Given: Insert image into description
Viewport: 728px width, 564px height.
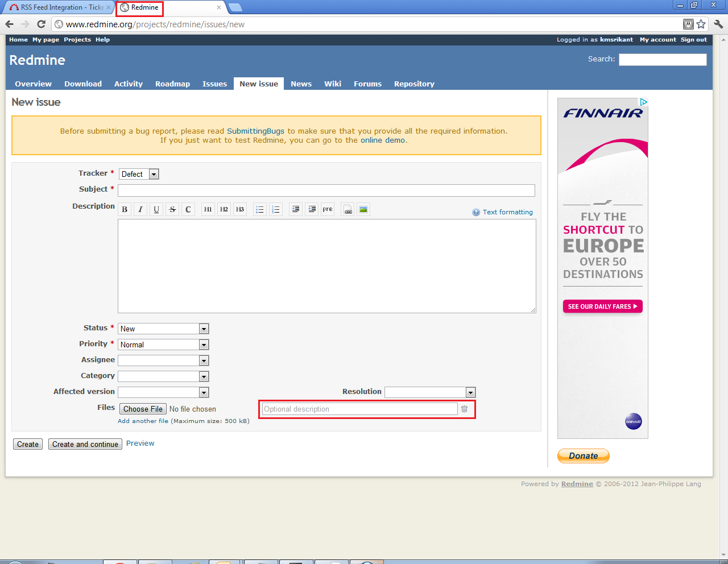Looking at the screenshot, I should 363,209.
